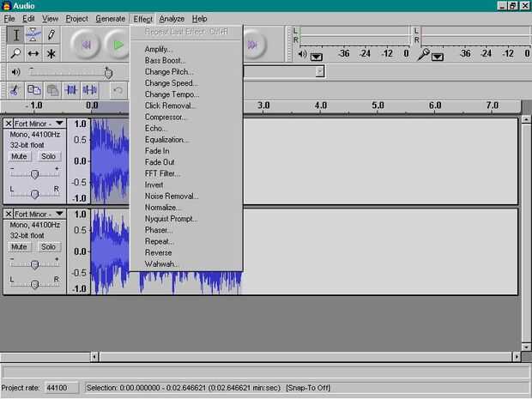Viewport: 532px width, 399px height.
Task: Click the Project rate input field
Action: (x=62, y=388)
